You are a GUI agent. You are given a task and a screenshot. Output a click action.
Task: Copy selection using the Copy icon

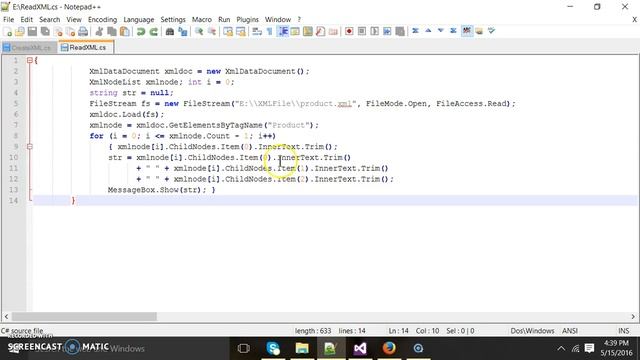click(112, 31)
